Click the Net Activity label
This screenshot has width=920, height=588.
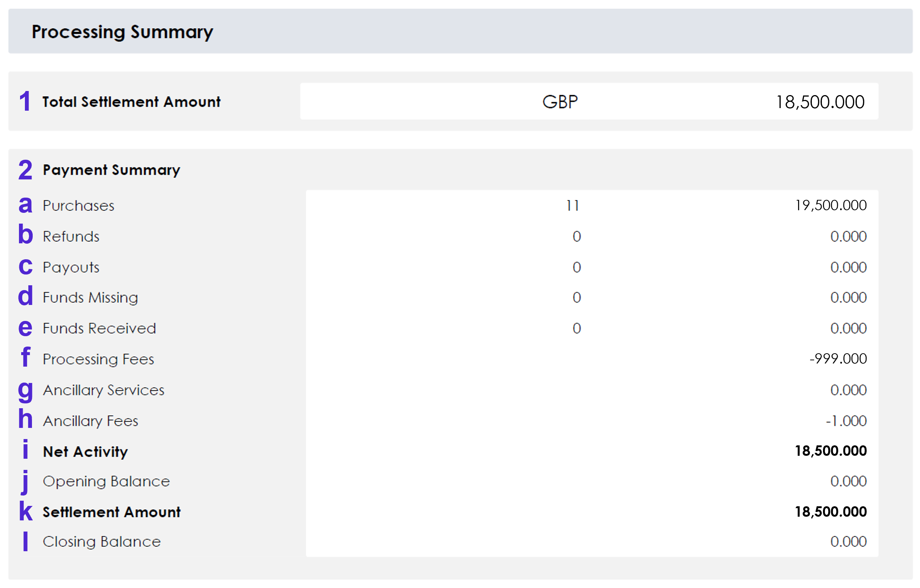pos(85,452)
